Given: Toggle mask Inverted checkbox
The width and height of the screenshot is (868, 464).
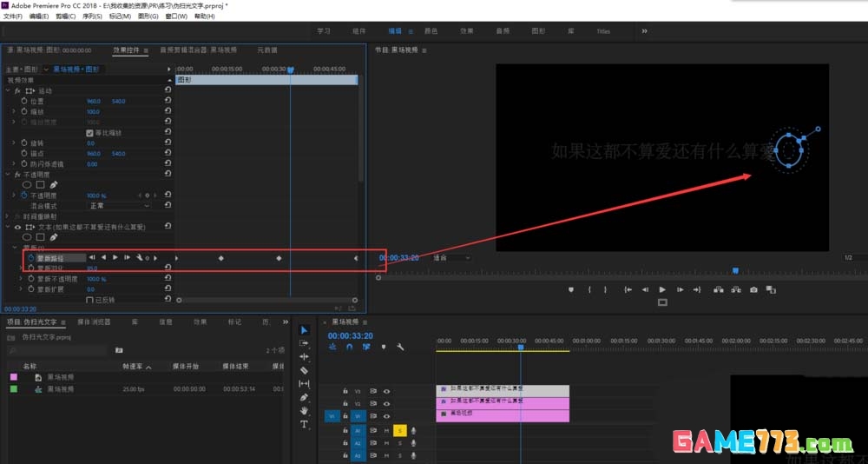Looking at the screenshot, I should [x=89, y=300].
